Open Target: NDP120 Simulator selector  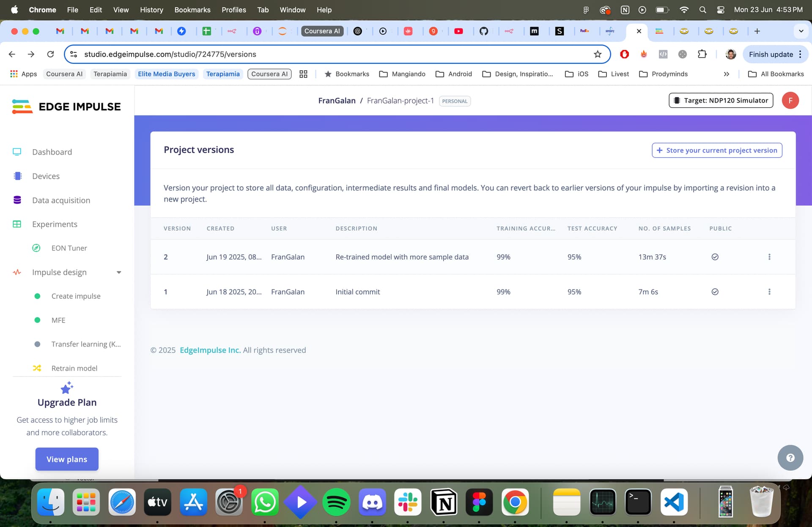click(x=721, y=100)
